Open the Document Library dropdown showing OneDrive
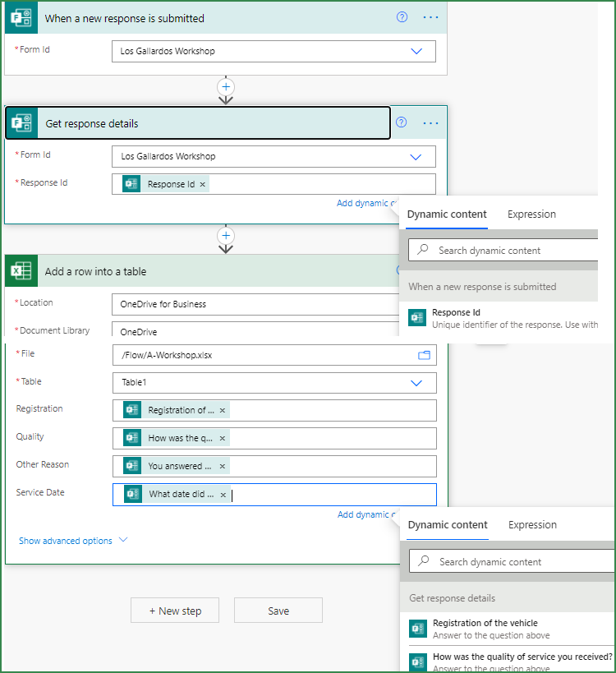The height and width of the screenshot is (673, 616). tap(255, 330)
